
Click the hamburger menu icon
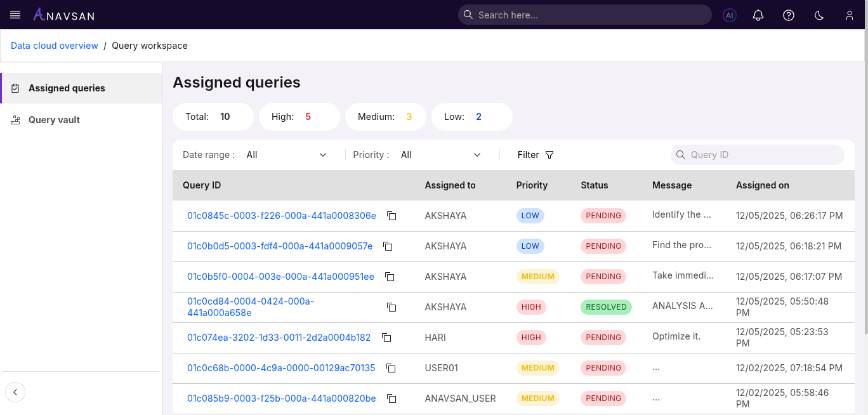coord(15,15)
